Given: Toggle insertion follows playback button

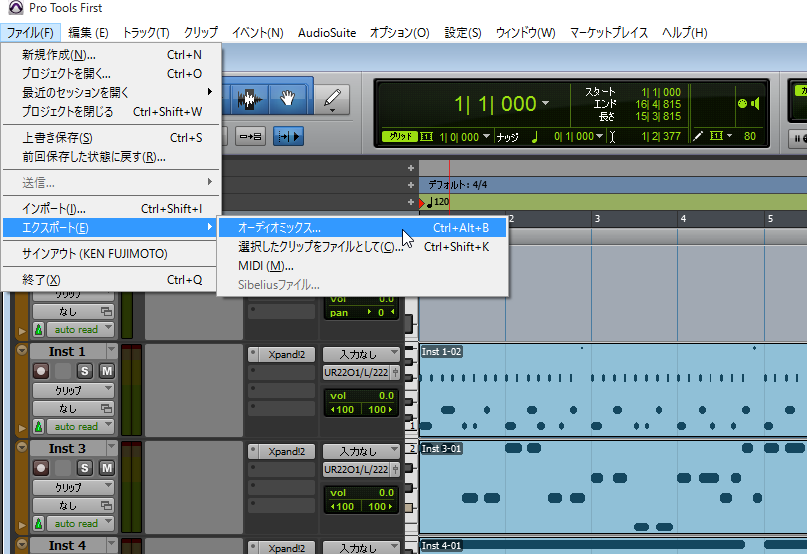Looking at the screenshot, I should (x=288, y=136).
